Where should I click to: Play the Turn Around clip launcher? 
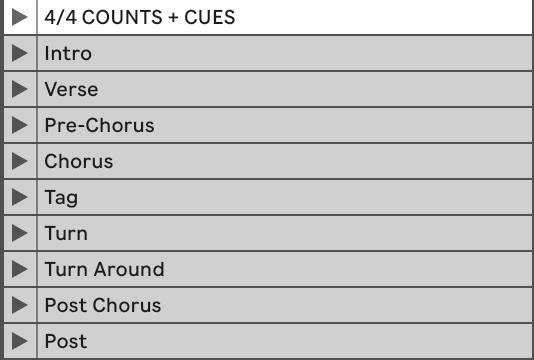coord(19,269)
